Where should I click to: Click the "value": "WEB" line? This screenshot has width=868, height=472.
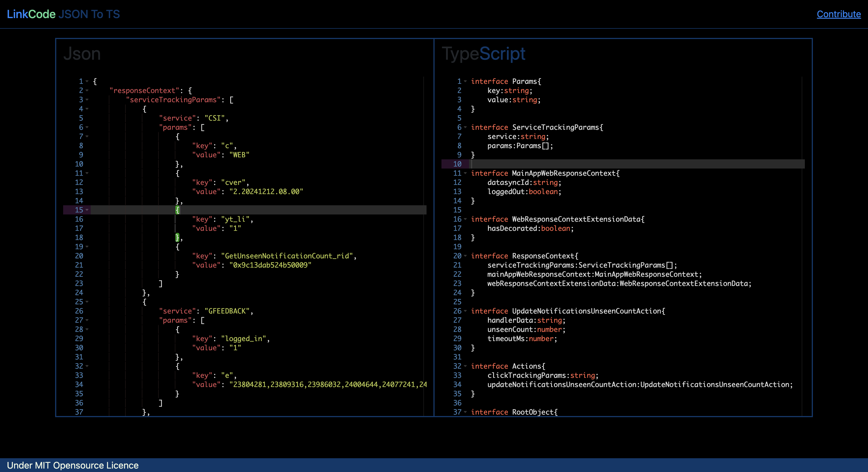coord(221,155)
